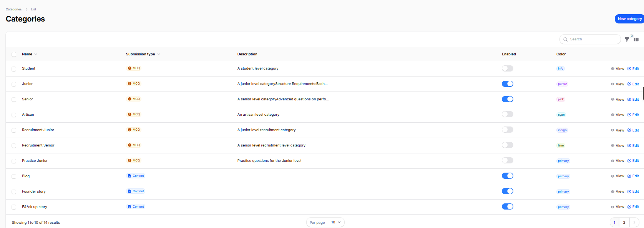This screenshot has height=228, width=644.
Task: Sort by Name column header
Action: pos(30,54)
